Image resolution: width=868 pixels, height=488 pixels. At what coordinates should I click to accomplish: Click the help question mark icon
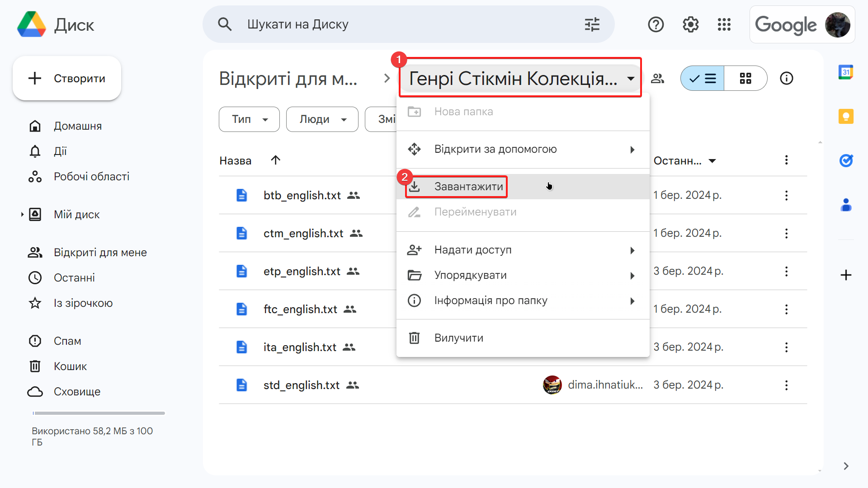[x=656, y=24]
